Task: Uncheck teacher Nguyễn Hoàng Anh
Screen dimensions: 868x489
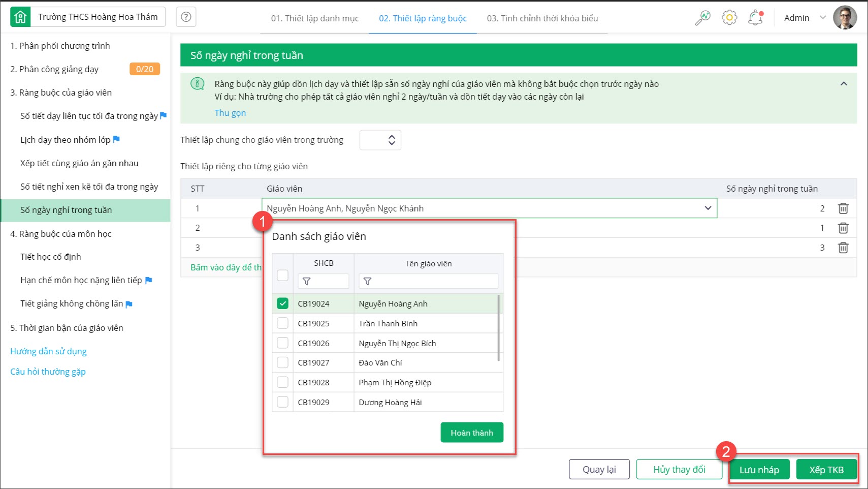Action: point(283,303)
